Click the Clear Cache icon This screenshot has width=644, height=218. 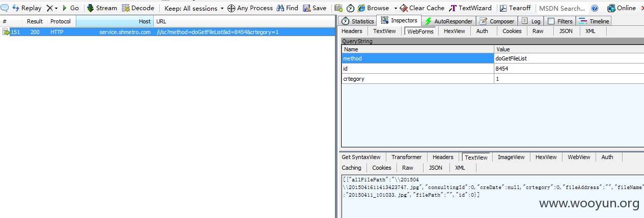(403, 8)
